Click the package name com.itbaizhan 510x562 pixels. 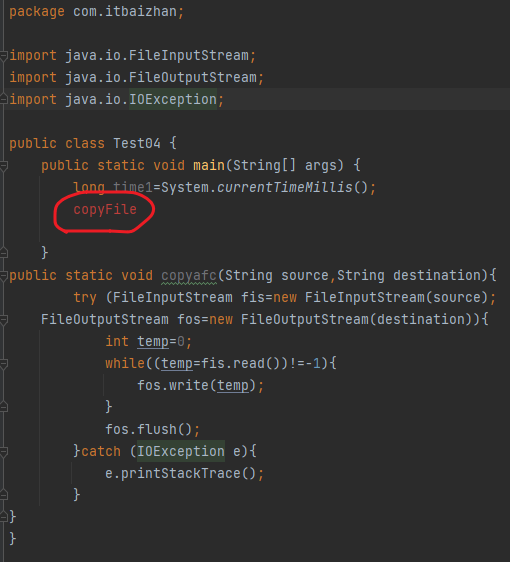pos(125,12)
